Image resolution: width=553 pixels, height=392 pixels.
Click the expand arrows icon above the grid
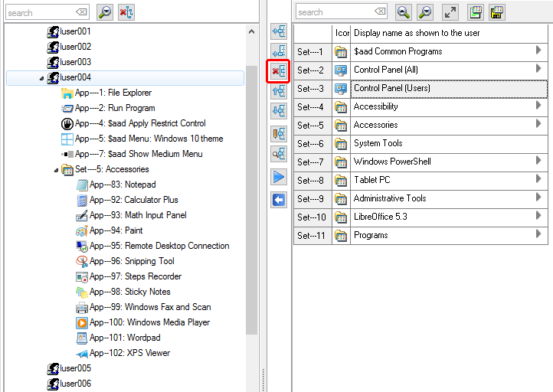click(451, 12)
